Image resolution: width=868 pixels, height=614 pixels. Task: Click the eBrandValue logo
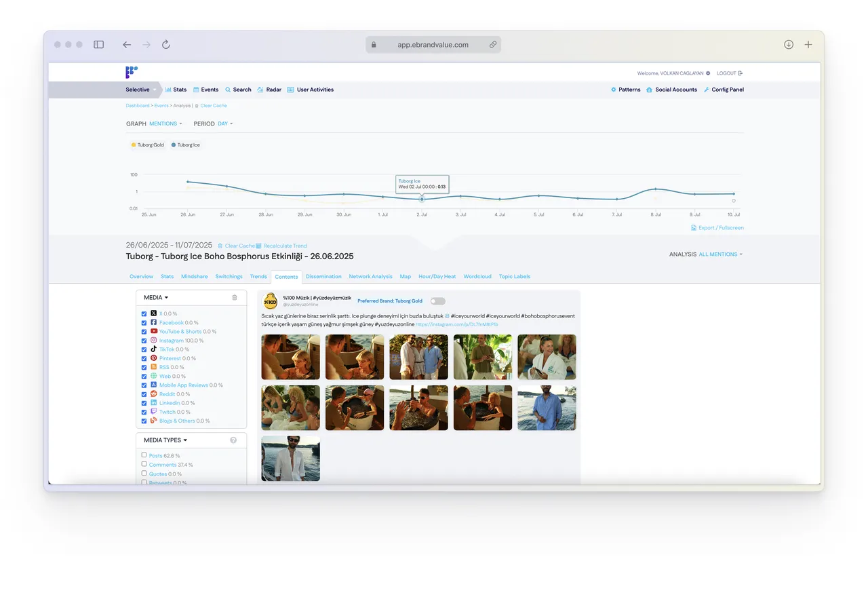(132, 73)
